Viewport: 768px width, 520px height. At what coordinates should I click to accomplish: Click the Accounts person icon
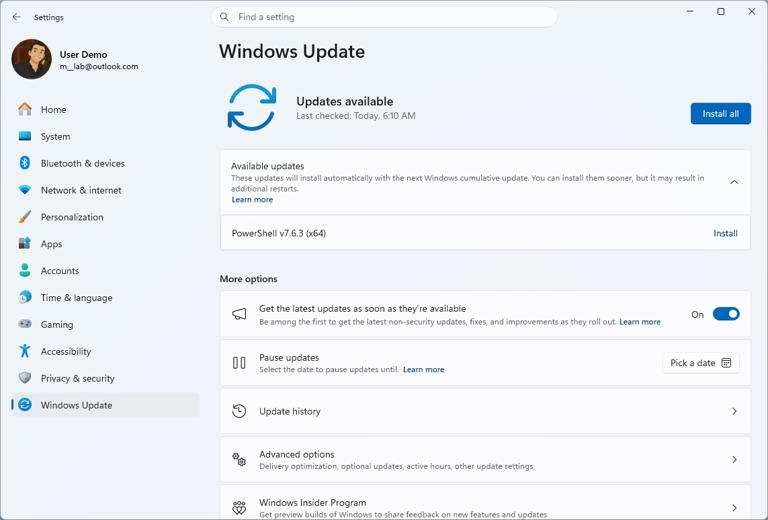coord(24,270)
